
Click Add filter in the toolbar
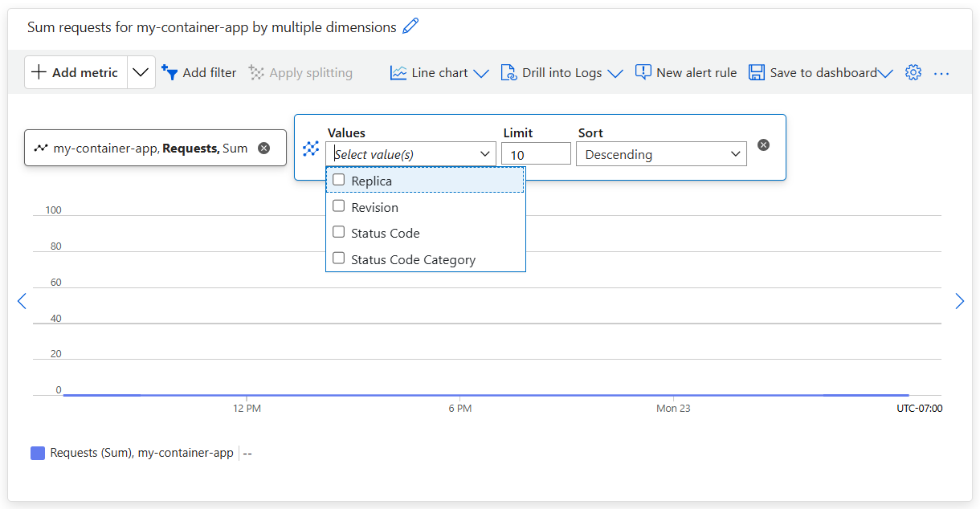click(x=199, y=72)
